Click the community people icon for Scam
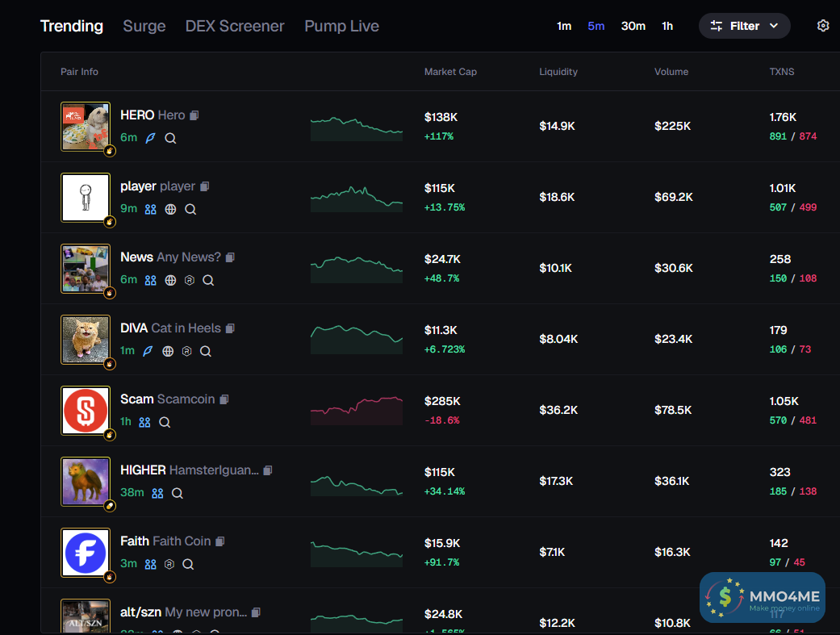The image size is (840, 635). pos(144,422)
